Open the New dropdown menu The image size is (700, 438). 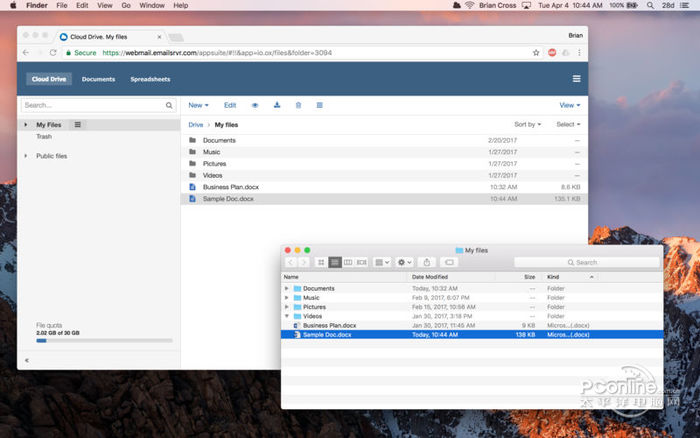tap(198, 105)
